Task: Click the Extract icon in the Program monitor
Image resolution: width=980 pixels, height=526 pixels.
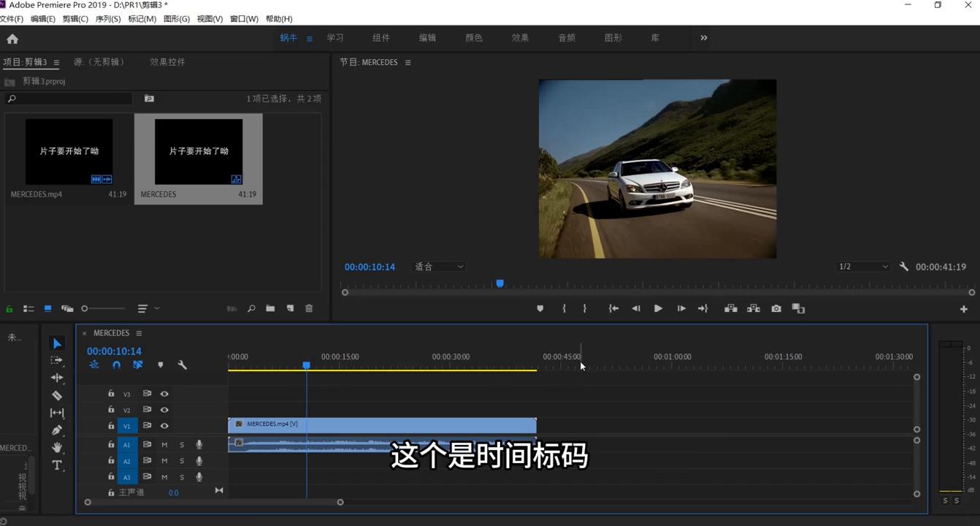Action: click(x=753, y=308)
